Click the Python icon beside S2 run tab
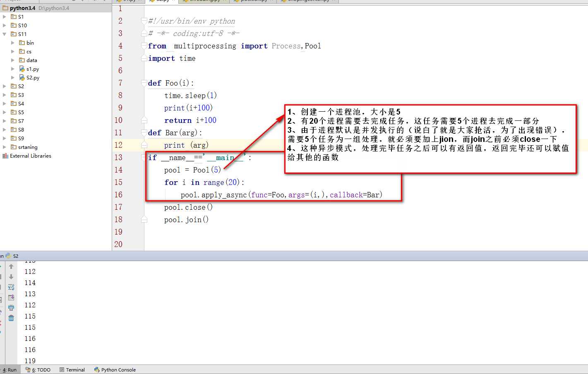588x374 pixels. click(8, 256)
